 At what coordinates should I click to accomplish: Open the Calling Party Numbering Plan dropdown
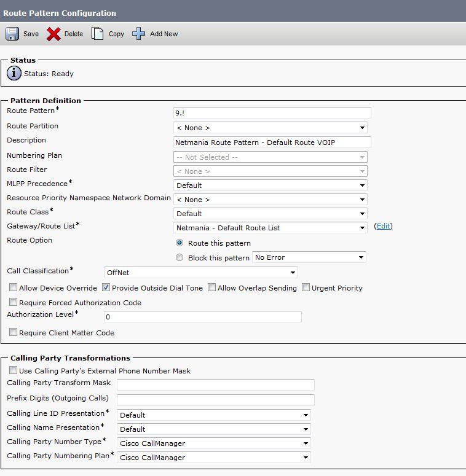pos(214,458)
